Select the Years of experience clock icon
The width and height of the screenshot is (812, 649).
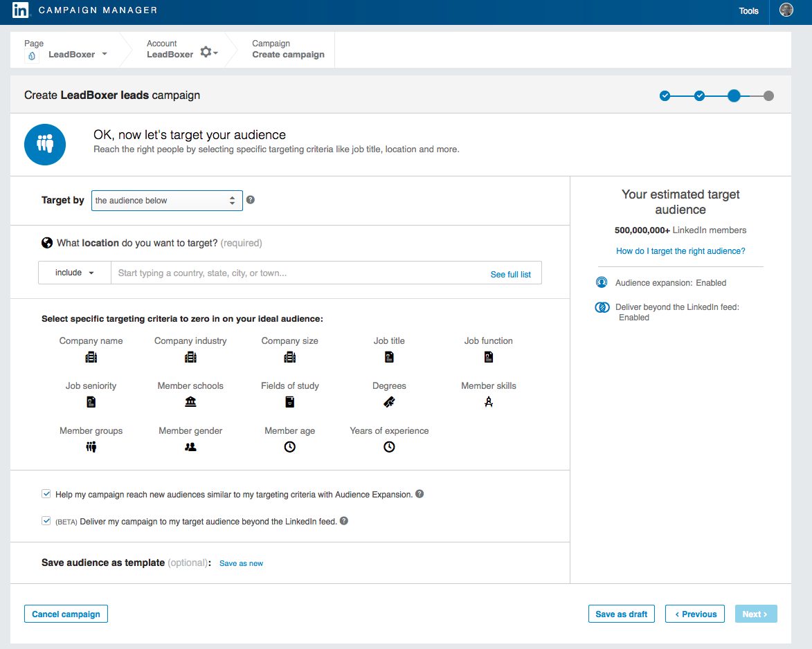(x=390, y=447)
